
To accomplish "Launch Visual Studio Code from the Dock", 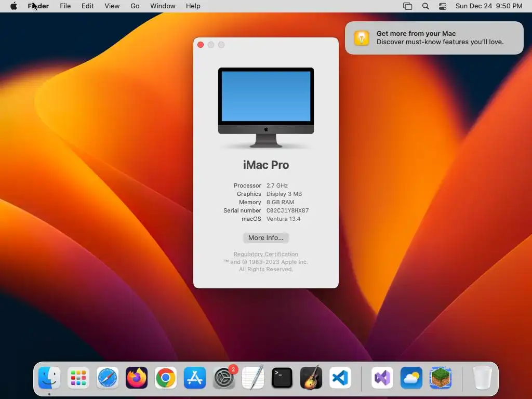I will [340, 378].
